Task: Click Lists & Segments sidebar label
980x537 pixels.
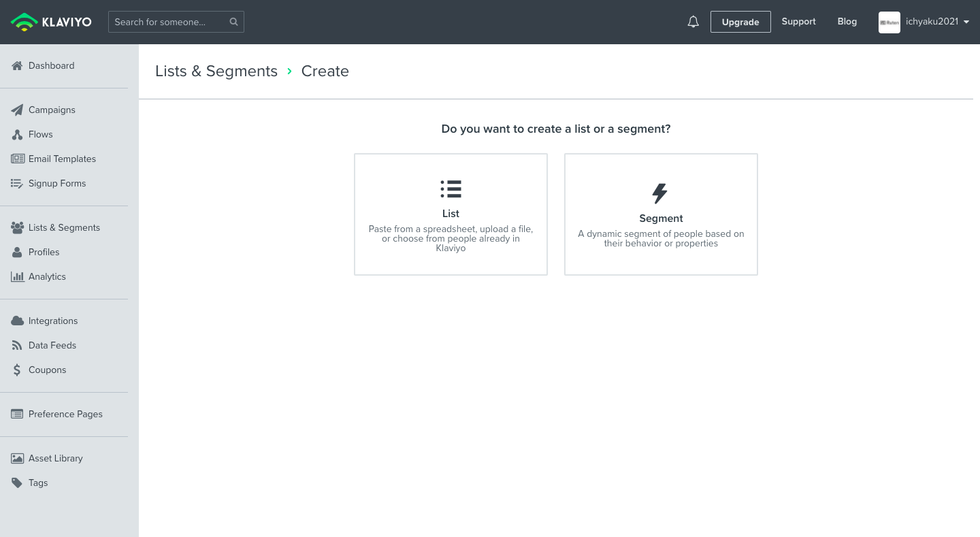Action: pyautogui.click(x=64, y=227)
